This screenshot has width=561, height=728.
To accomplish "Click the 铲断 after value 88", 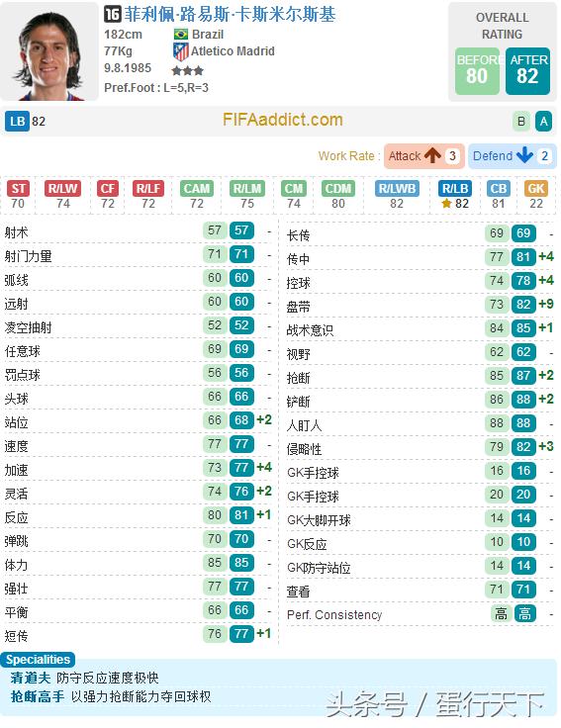I will (x=523, y=400).
